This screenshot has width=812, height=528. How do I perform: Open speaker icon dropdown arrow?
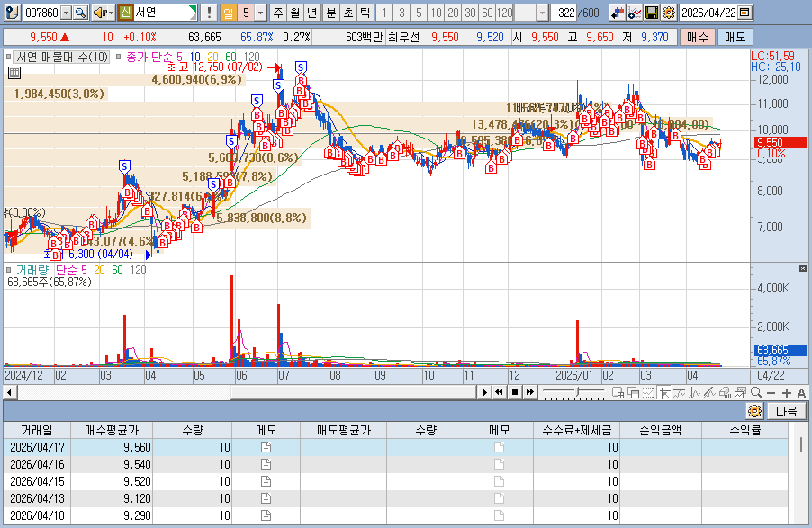tap(111, 13)
